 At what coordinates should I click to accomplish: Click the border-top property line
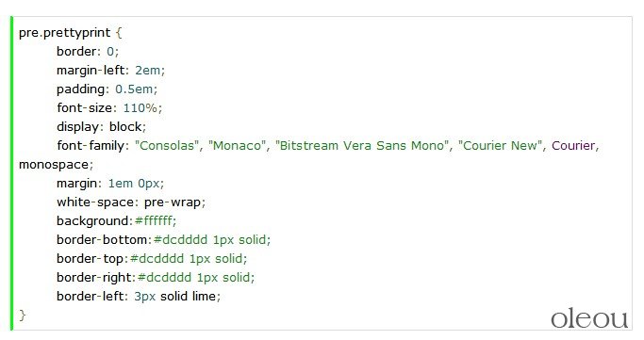152,259
